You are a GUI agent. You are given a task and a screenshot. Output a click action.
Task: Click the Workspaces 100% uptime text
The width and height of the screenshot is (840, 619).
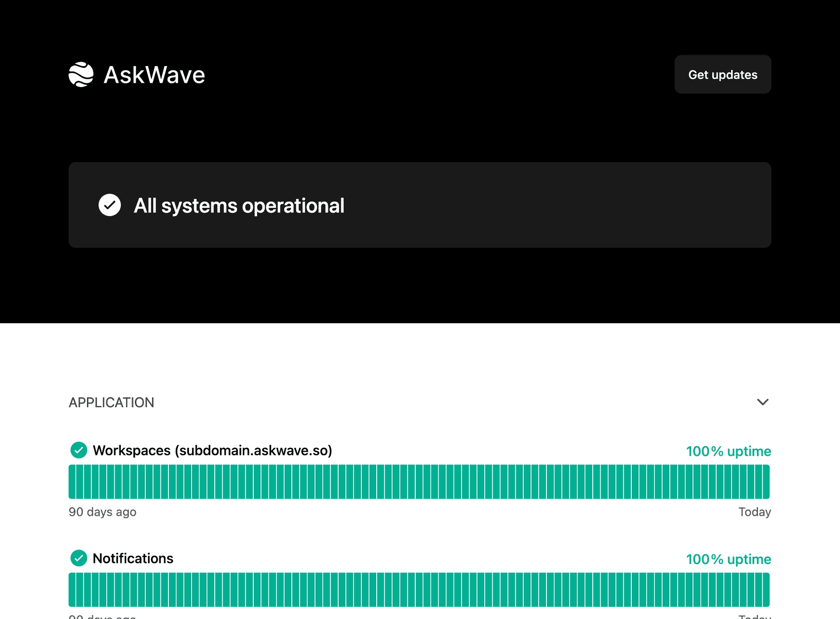pos(728,451)
